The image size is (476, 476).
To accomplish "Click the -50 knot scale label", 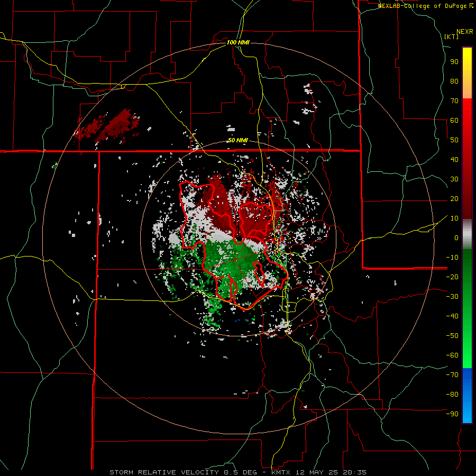I will click(x=452, y=336).
